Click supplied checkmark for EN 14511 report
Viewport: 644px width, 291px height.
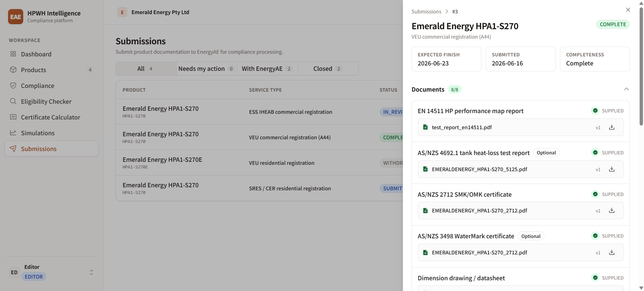pos(595,111)
